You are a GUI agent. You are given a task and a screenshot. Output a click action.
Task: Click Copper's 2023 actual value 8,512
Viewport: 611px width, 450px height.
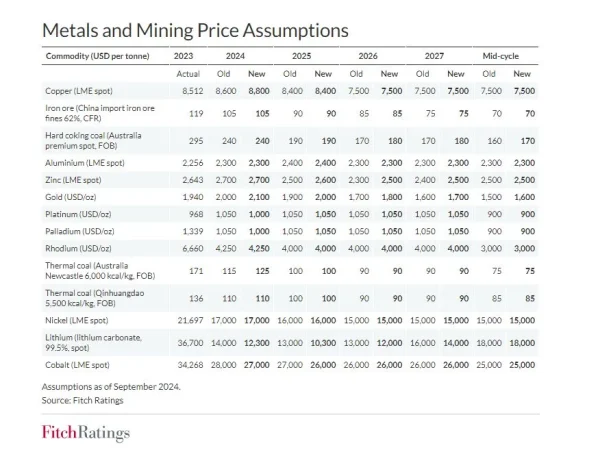(190, 91)
